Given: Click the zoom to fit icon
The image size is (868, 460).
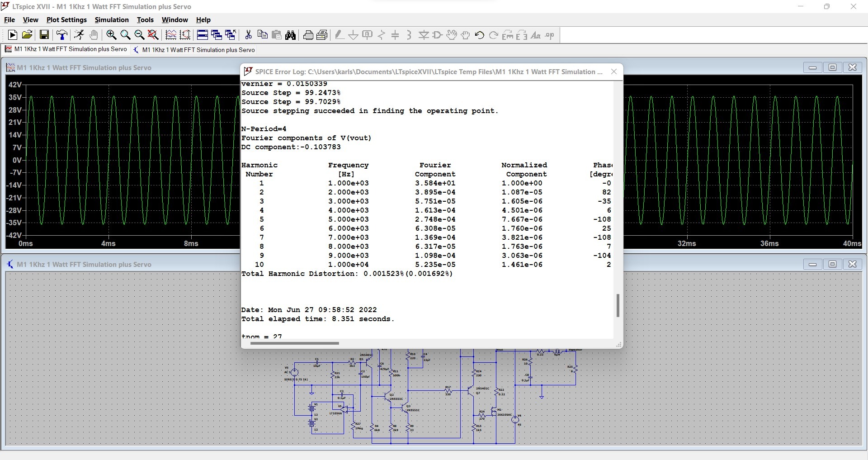Looking at the screenshot, I should coord(153,35).
